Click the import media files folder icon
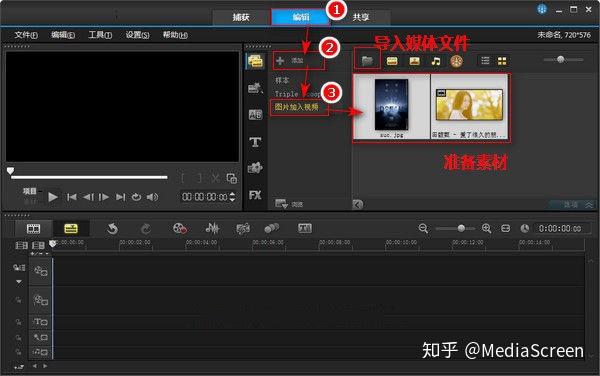 367,61
